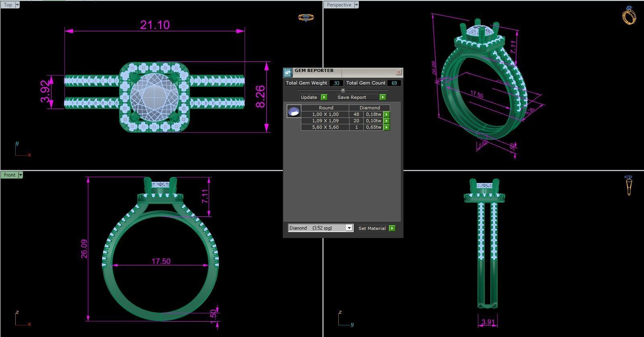Click the Top viewport label tab

(x=8, y=5)
